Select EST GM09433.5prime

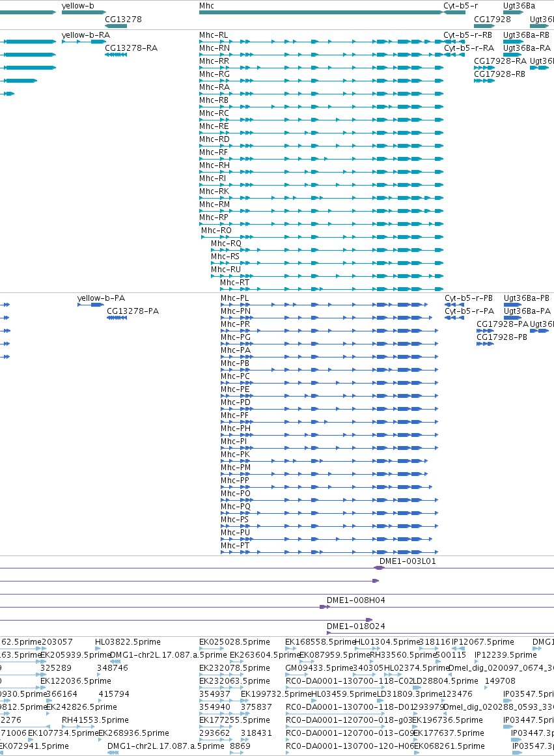(x=319, y=668)
